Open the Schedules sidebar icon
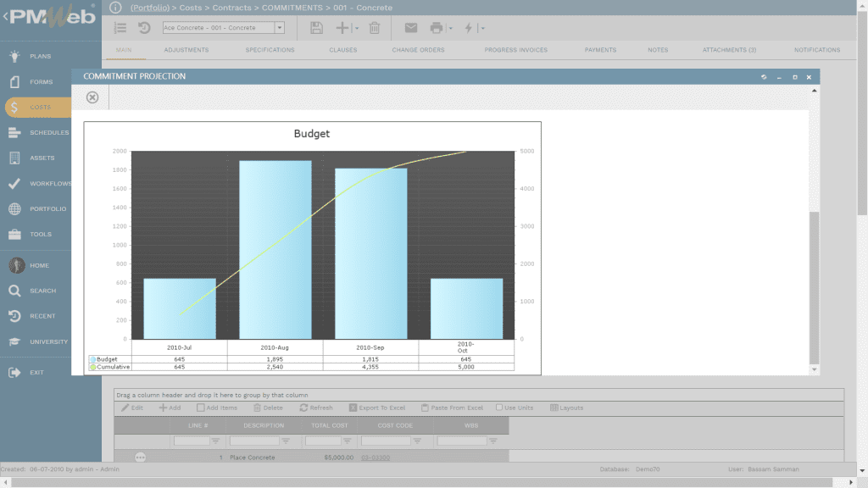This screenshot has width=868, height=488. [14, 132]
